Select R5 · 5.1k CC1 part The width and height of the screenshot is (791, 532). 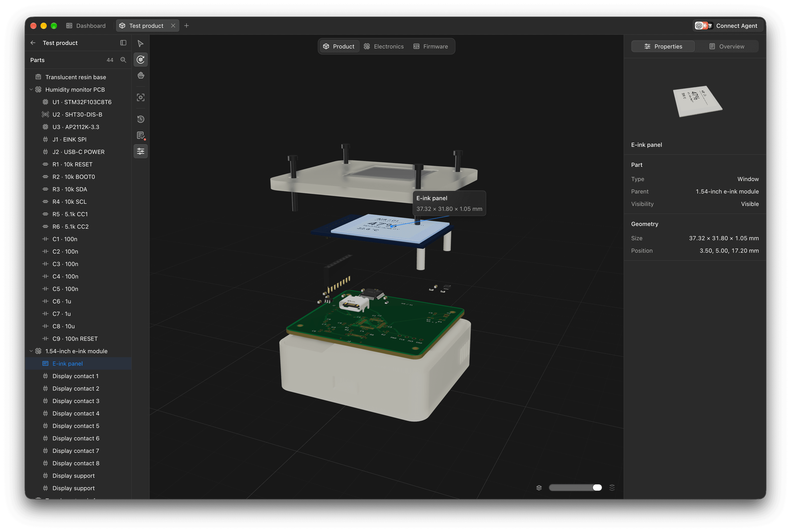tap(78, 214)
